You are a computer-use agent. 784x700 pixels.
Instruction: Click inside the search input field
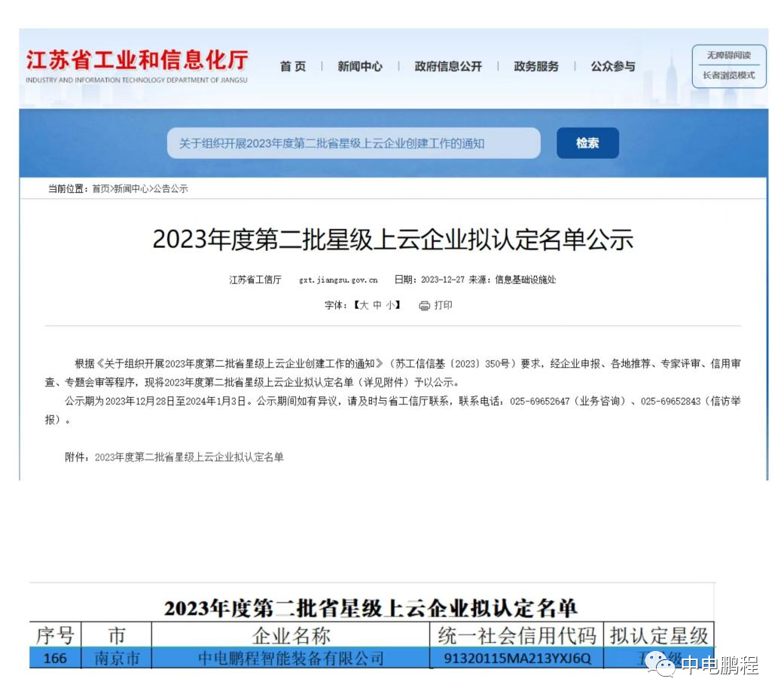(354, 143)
